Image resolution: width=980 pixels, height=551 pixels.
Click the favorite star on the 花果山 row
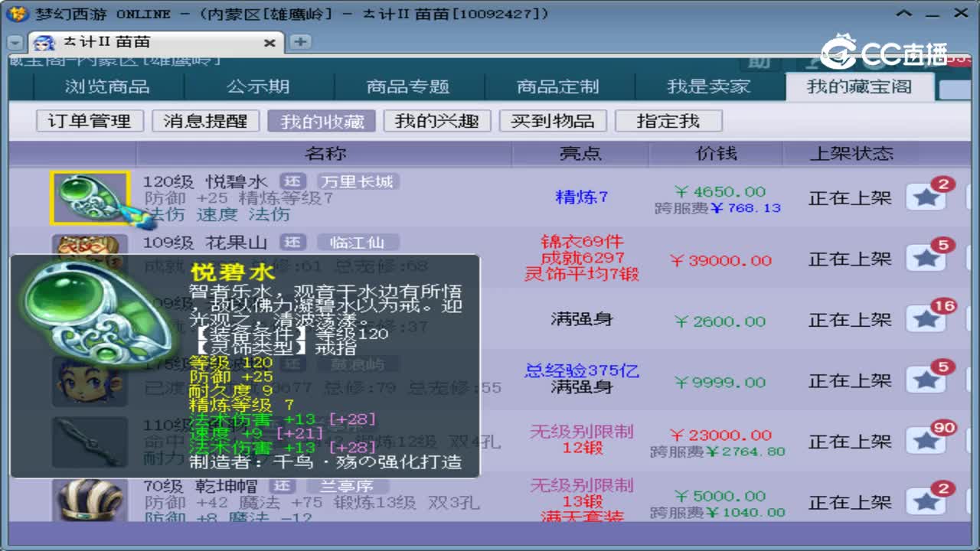[x=926, y=259]
